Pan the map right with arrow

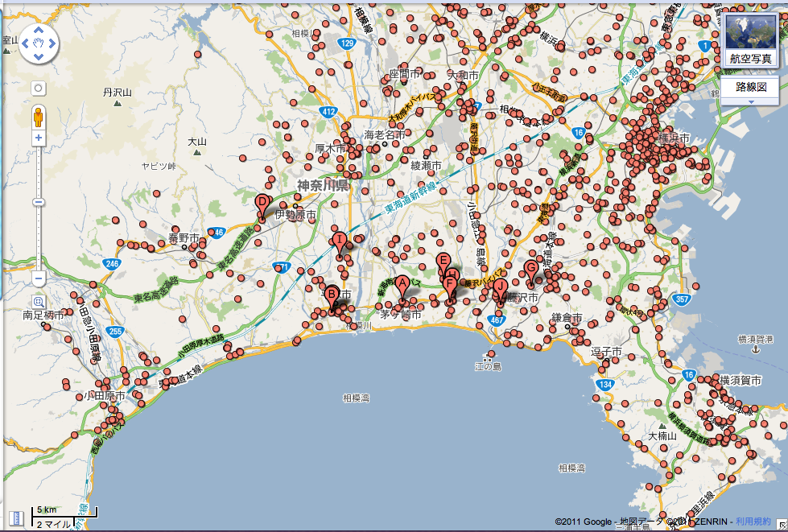tap(52, 44)
